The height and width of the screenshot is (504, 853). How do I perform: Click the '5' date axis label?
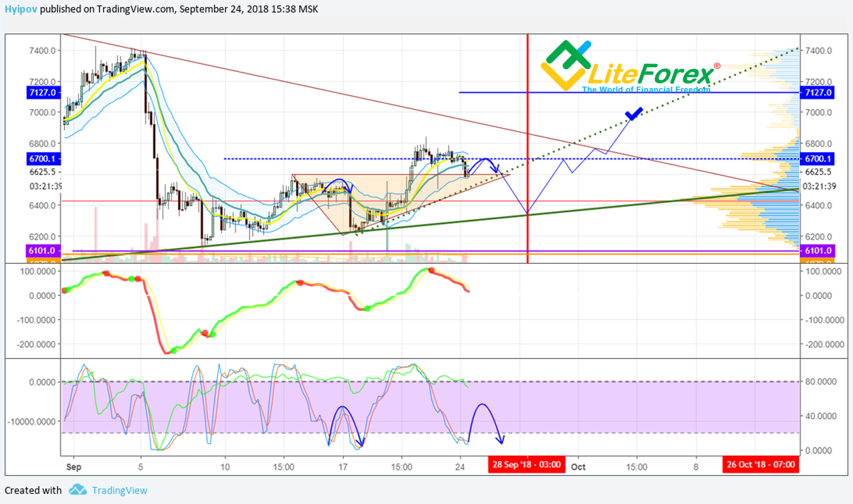coord(140,467)
